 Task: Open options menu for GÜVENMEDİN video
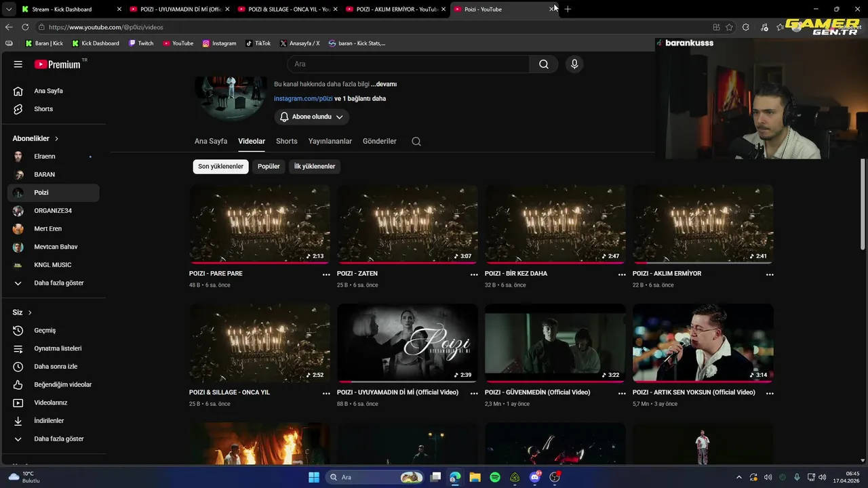pos(622,393)
